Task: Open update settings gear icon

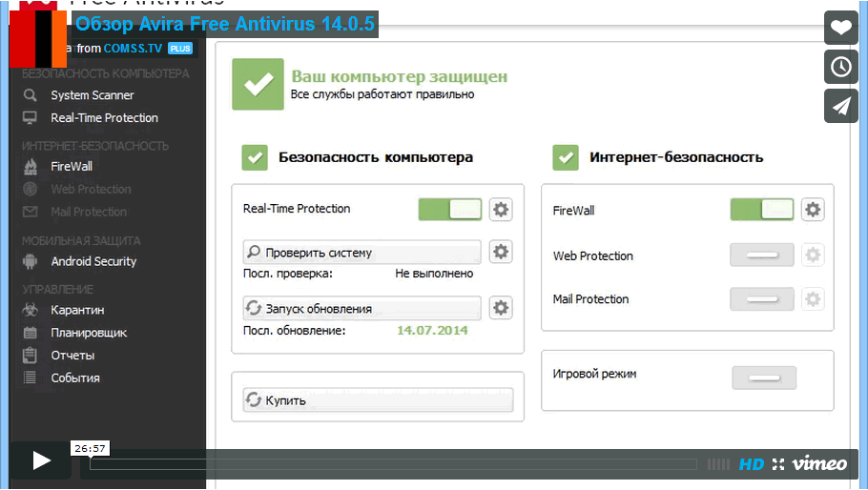Action: (x=501, y=307)
